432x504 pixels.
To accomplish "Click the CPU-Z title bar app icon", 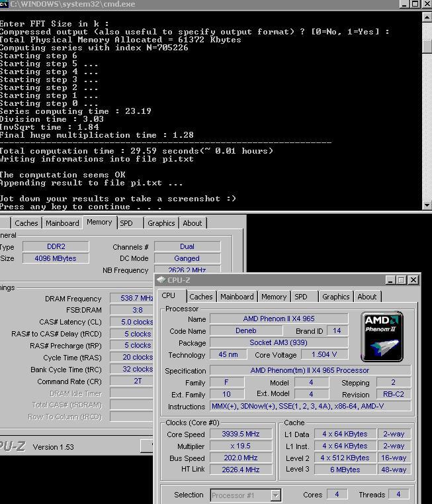I will 161,280.
